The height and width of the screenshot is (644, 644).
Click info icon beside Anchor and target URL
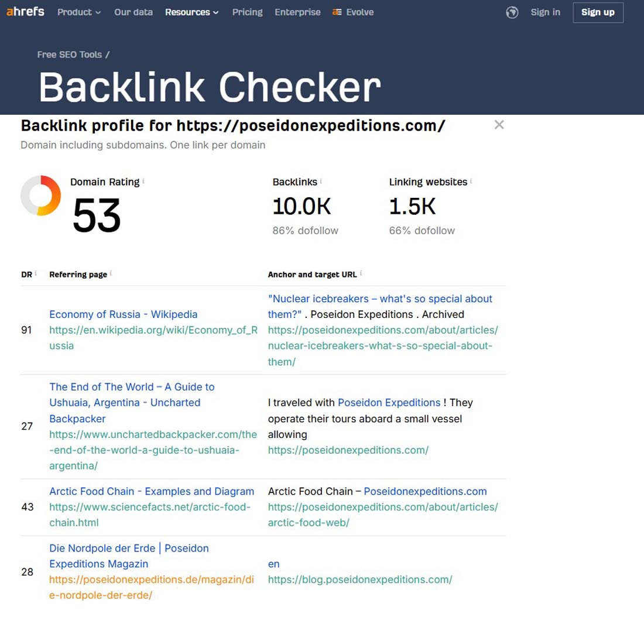(x=361, y=273)
